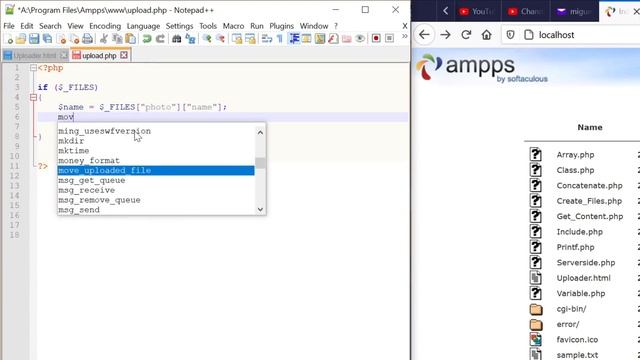Click the file Monitoring eye icon
This screenshot has height=360, width=640.
360,39
